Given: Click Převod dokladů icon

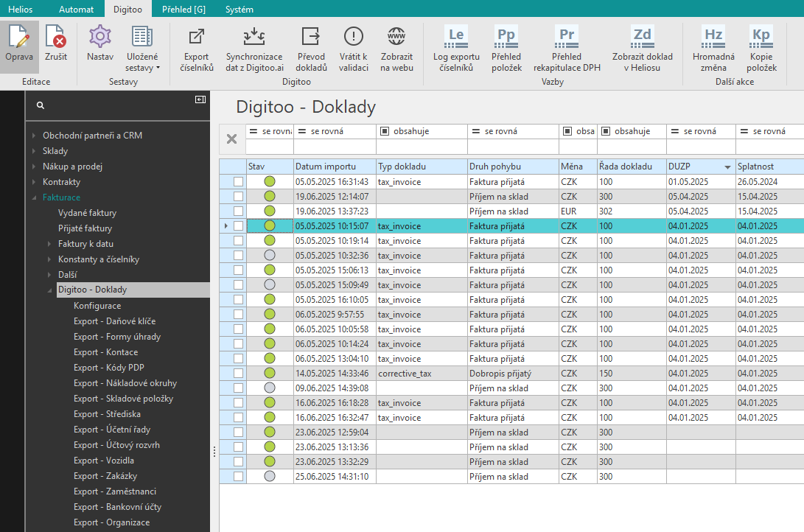Looking at the screenshot, I should pos(311,37).
